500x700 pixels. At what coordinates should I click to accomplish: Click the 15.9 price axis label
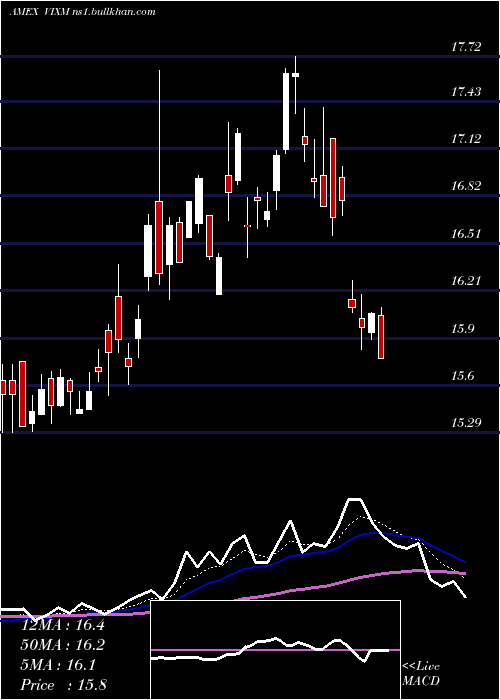[462, 329]
